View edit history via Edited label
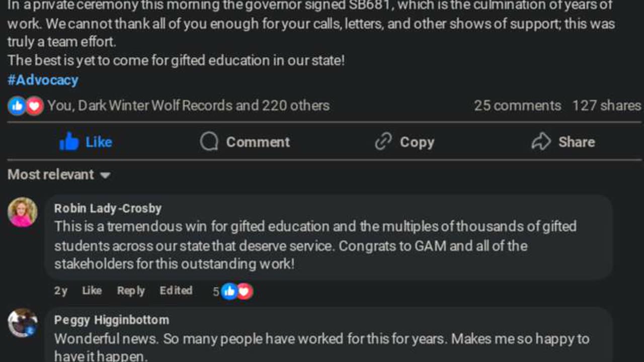644x362 pixels. [176, 291]
